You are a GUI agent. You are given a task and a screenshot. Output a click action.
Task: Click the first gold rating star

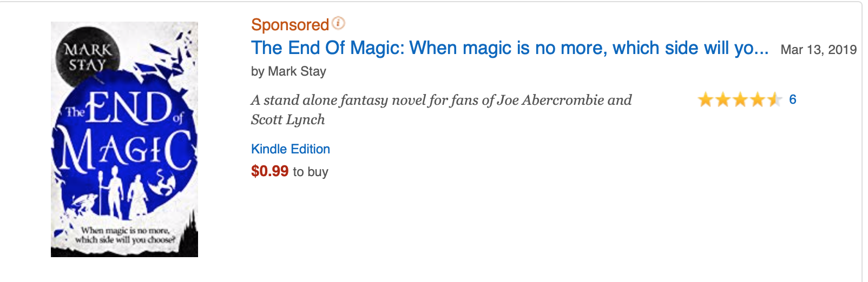705,99
